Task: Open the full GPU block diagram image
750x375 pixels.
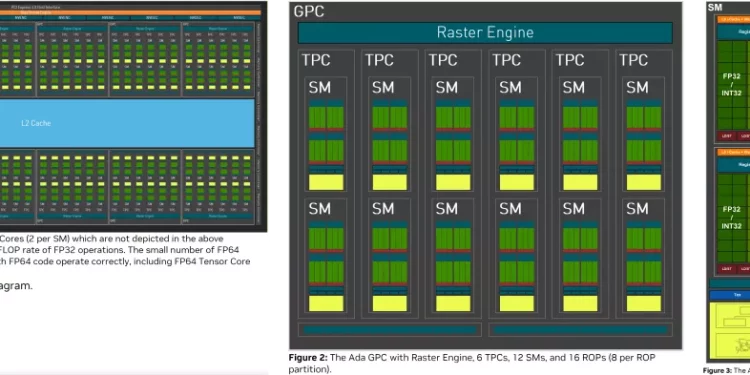Action: pos(133,116)
